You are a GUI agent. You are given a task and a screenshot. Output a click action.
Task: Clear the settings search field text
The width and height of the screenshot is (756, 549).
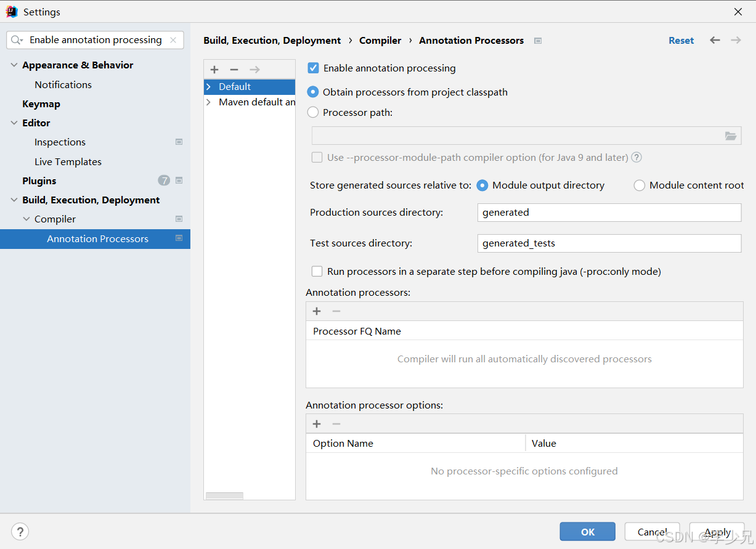[x=173, y=40]
